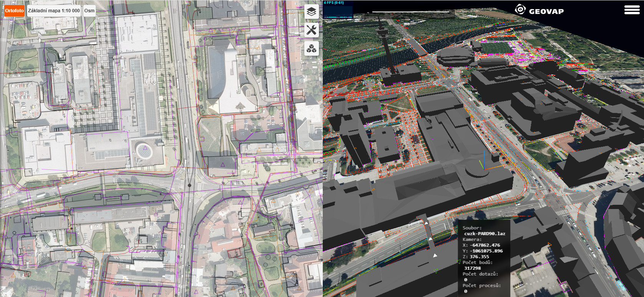Select Základní mapa 1:10 000 base map
Image resolution: width=644 pixels, height=297 pixels.
pyautogui.click(x=54, y=11)
